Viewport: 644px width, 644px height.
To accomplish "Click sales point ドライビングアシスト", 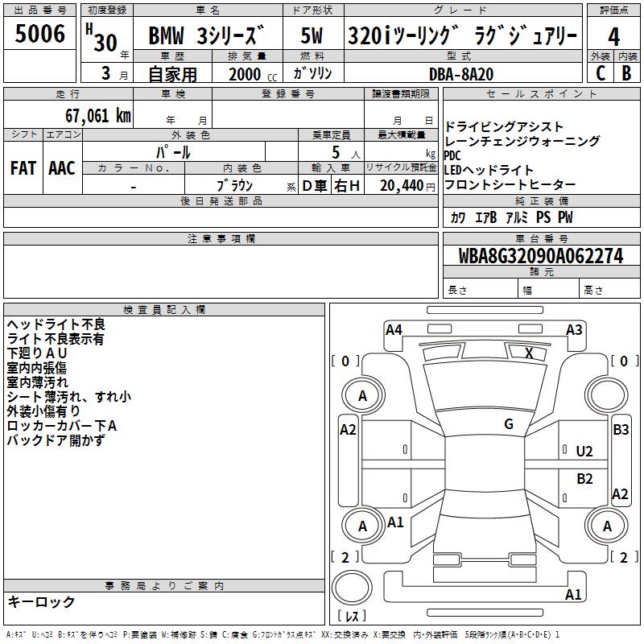I will pos(504,127).
